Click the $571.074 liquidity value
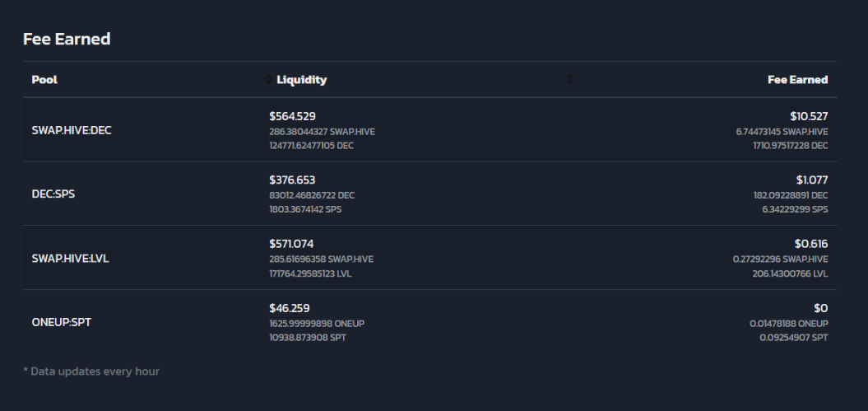868x411 pixels. tap(291, 244)
